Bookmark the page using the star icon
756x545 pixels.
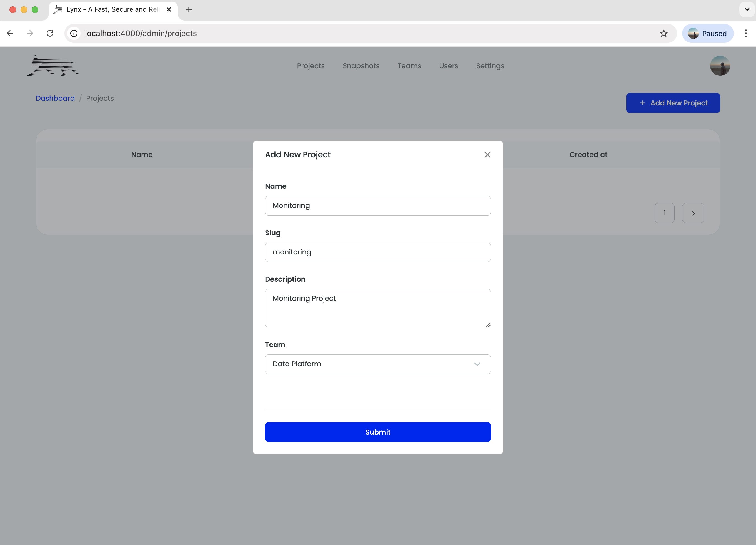[664, 33]
